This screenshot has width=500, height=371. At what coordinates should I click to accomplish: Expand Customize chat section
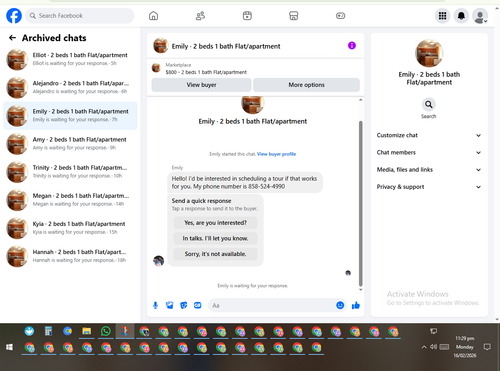click(x=429, y=135)
